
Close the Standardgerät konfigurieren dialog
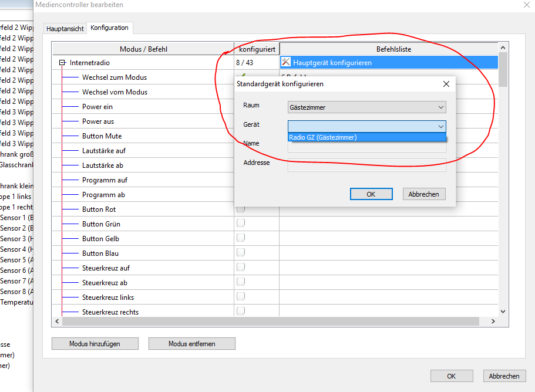pos(446,84)
